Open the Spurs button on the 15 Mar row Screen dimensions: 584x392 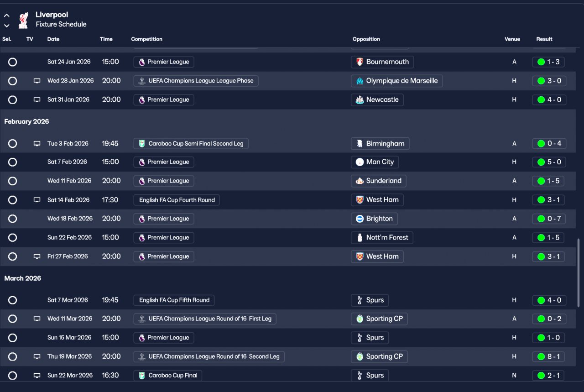(x=370, y=338)
